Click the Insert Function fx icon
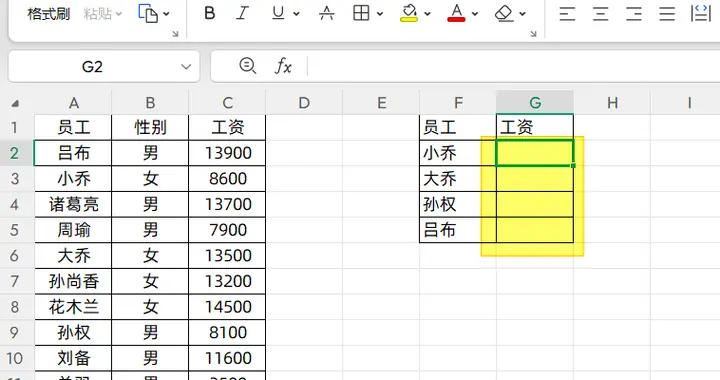720x380 pixels. click(283, 67)
